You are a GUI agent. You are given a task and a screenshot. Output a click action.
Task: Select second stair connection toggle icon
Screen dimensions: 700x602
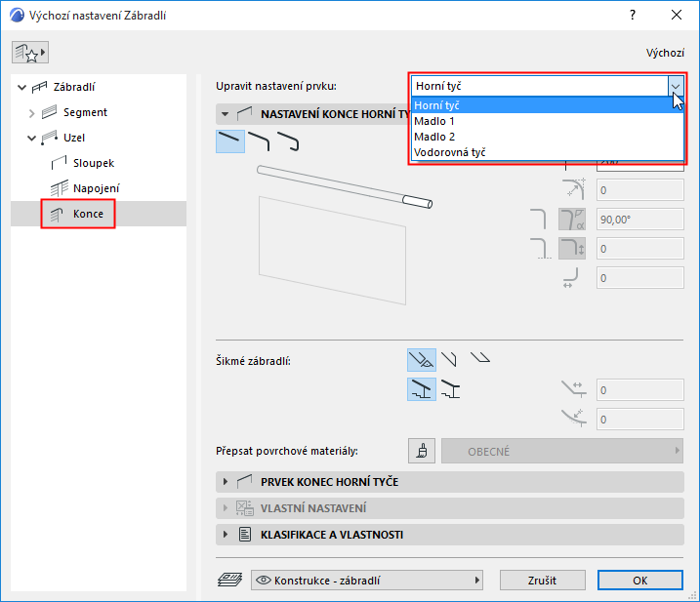pos(450,389)
